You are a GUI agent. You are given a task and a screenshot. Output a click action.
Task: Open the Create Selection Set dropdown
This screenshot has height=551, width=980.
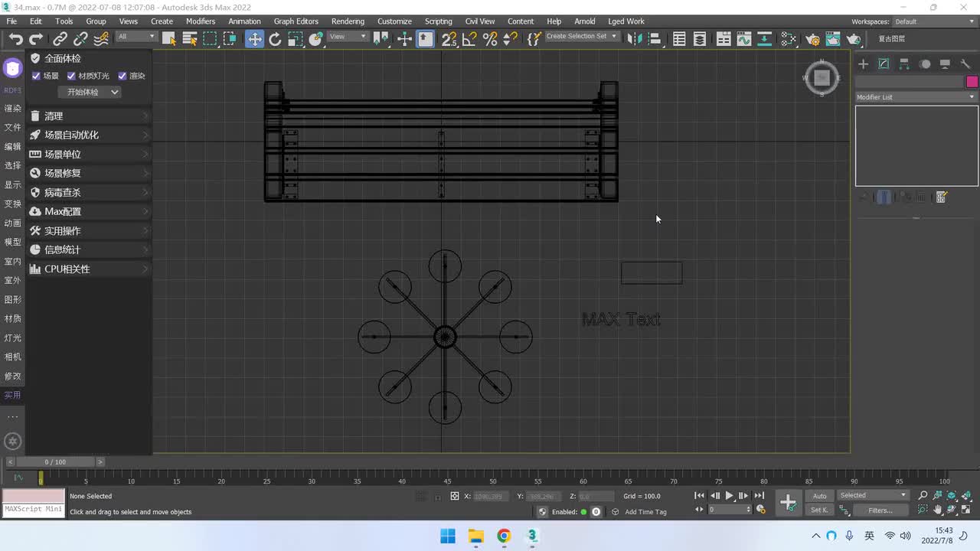click(581, 37)
